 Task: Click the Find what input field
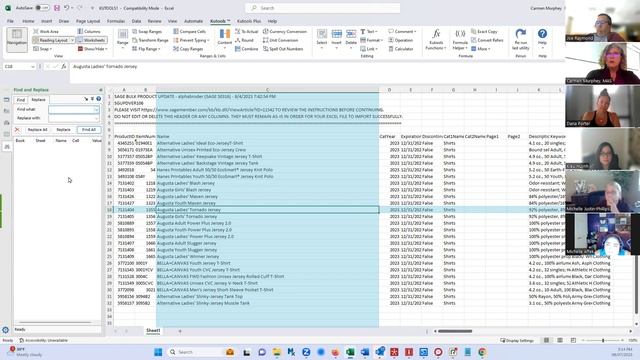coord(74,109)
